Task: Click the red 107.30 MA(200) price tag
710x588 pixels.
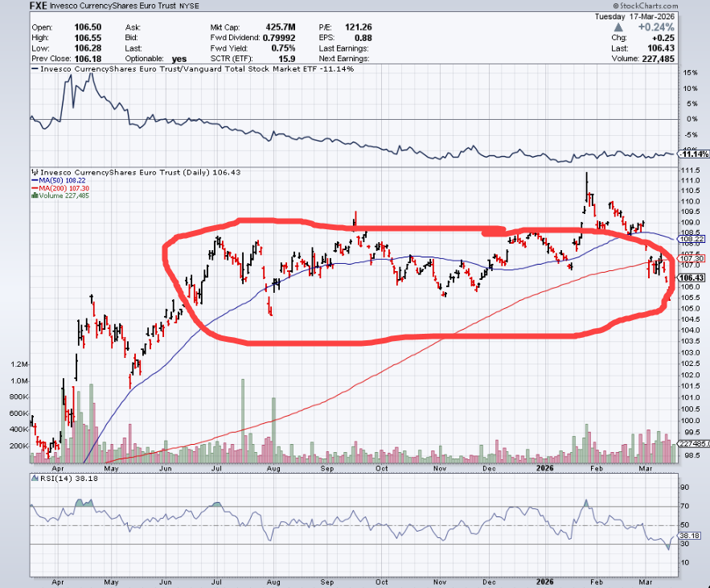Action: (x=692, y=257)
